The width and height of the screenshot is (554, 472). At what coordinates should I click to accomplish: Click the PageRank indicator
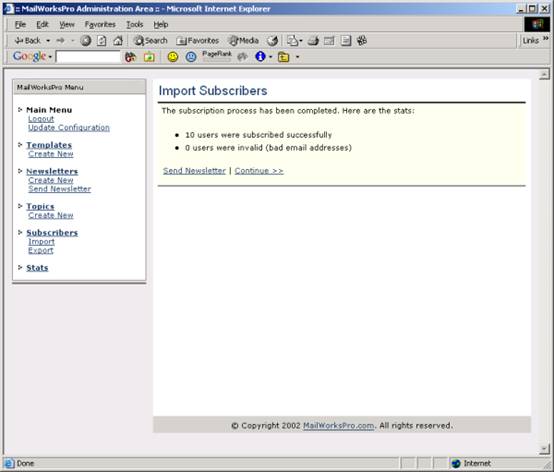tap(217, 56)
